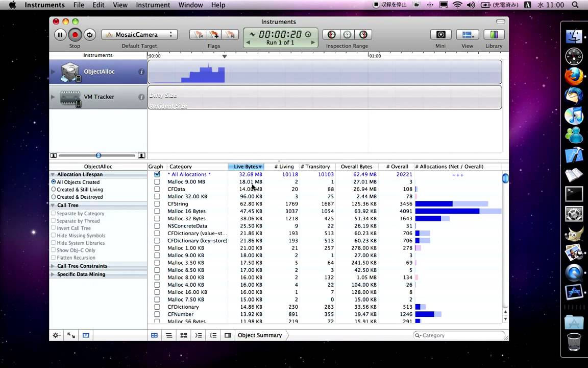Uncheck graph checkbox for All Allocations
The image size is (588, 368).
point(157,174)
